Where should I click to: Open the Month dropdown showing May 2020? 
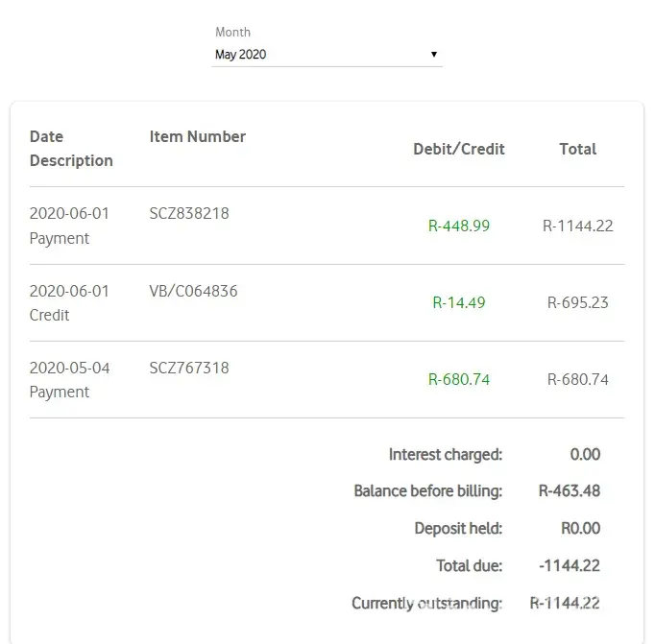[326, 55]
